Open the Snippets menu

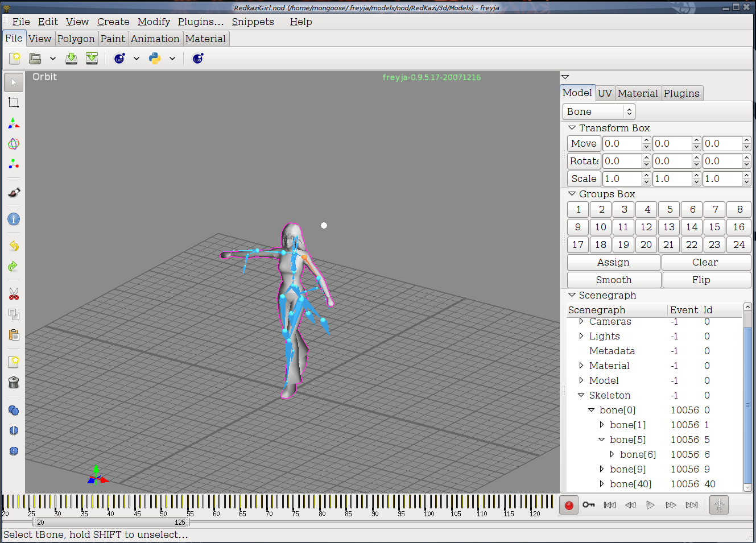coord(253,22)
